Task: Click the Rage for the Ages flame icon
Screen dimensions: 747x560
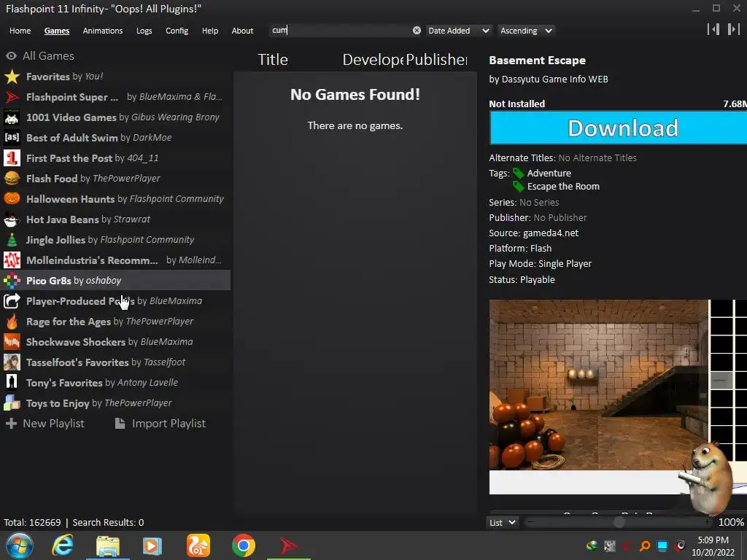Action: 12,322
